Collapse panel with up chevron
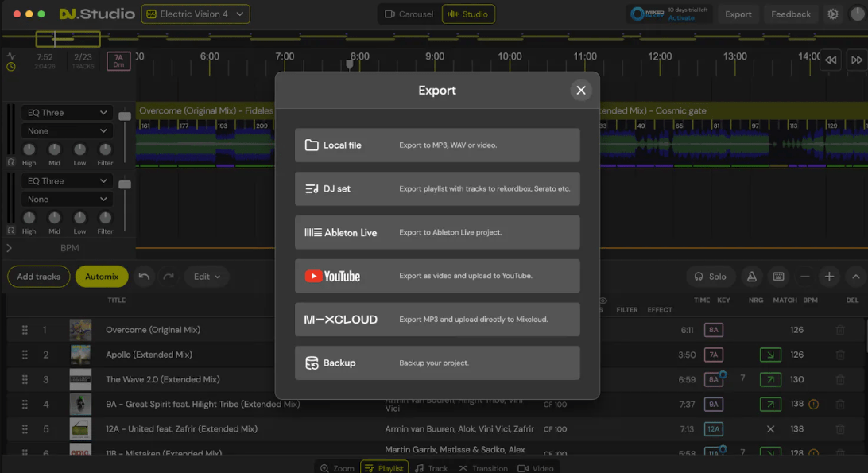 (x=856, y=277)
